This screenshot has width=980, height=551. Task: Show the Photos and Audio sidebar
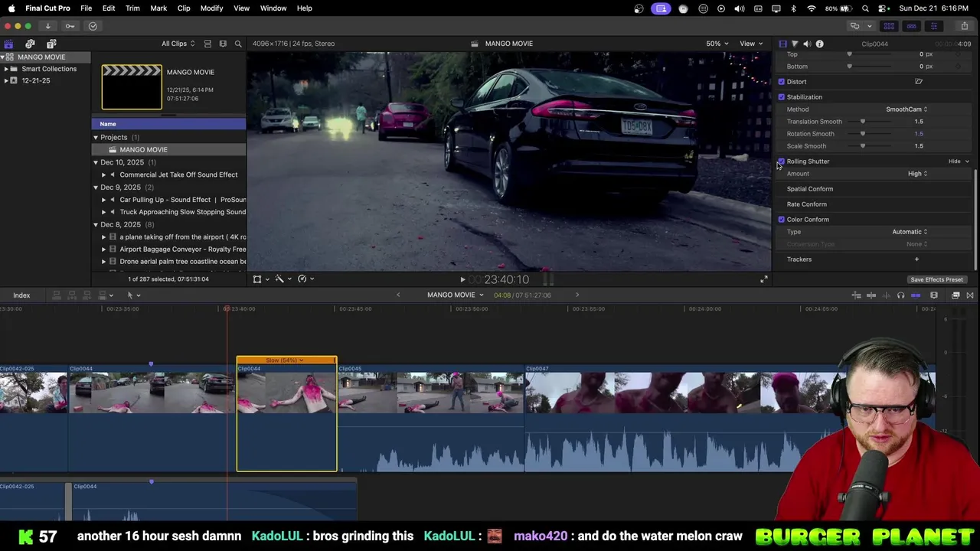30,44
